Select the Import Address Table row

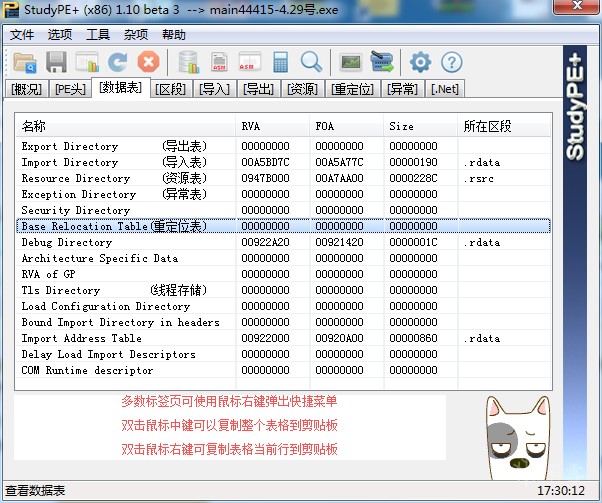tap(283, 338)
